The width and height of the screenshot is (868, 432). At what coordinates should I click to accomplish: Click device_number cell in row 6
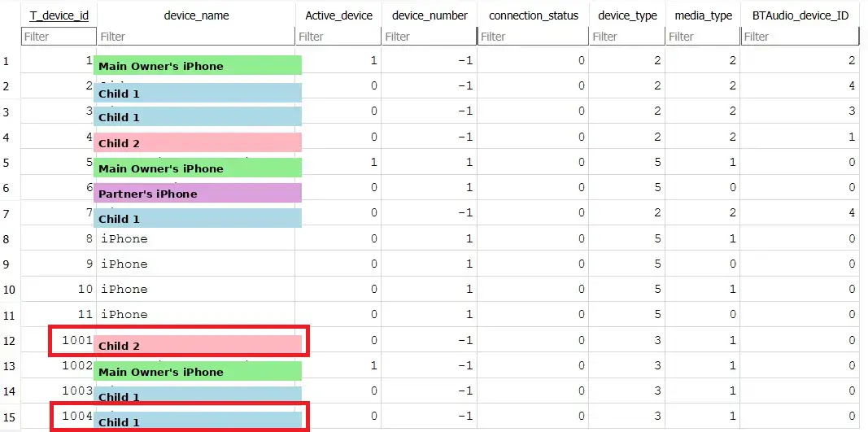(429, 188)
